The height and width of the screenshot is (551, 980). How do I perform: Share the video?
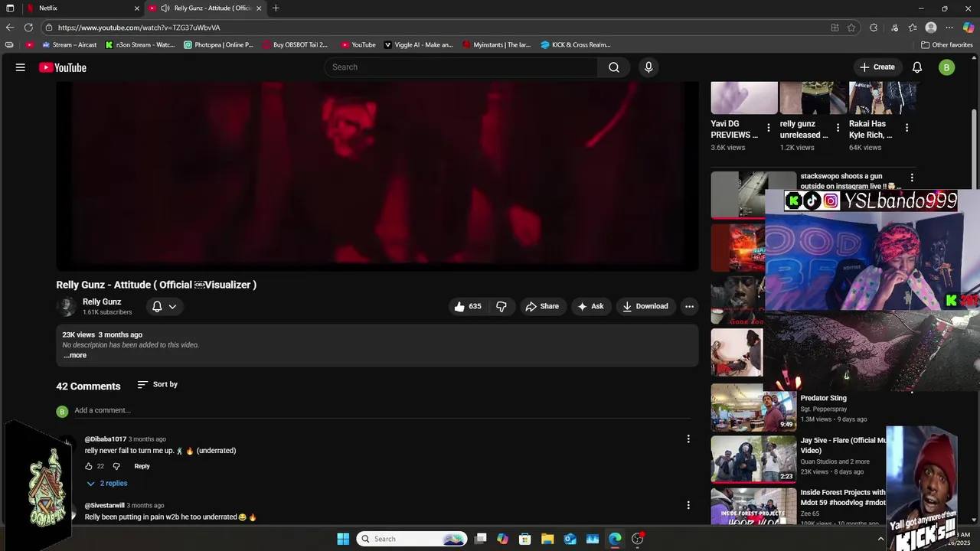(543, 306)
